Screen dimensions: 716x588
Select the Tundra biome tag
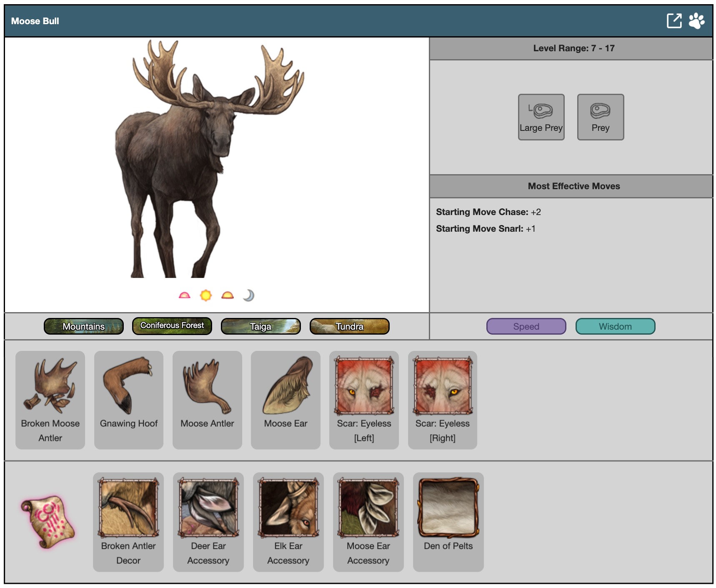[349, 326]
